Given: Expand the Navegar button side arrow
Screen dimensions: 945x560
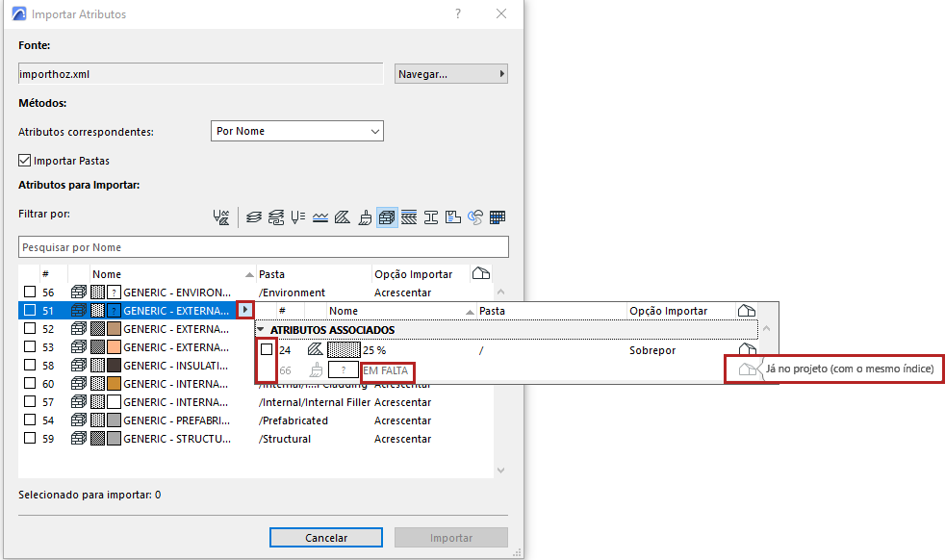Looking at the screenshot, I should (499, 73).
